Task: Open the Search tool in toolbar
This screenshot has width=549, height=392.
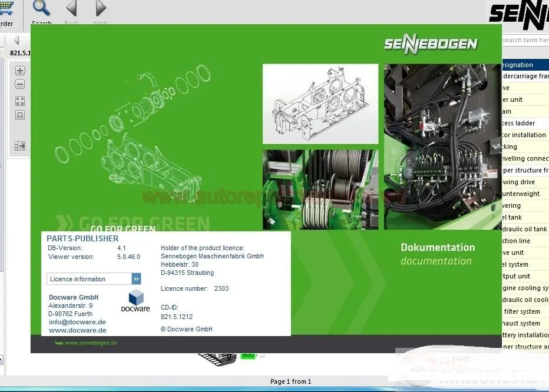Action: click(41, 12)
